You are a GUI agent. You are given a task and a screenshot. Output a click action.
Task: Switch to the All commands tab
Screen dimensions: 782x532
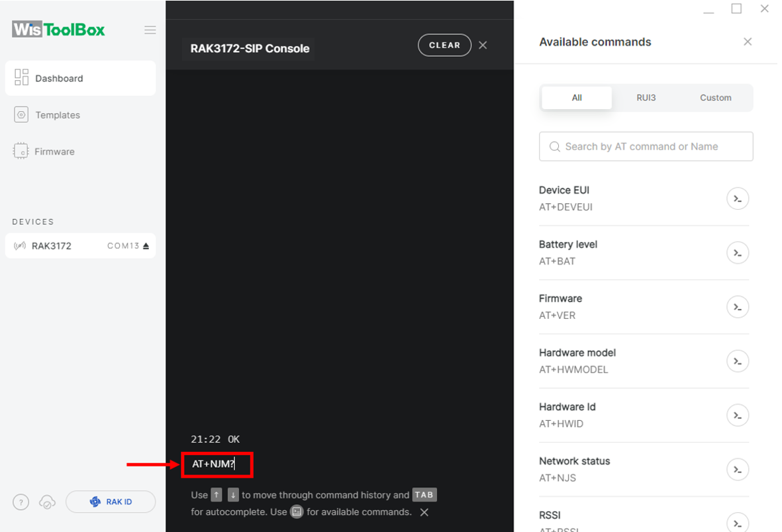577,98
